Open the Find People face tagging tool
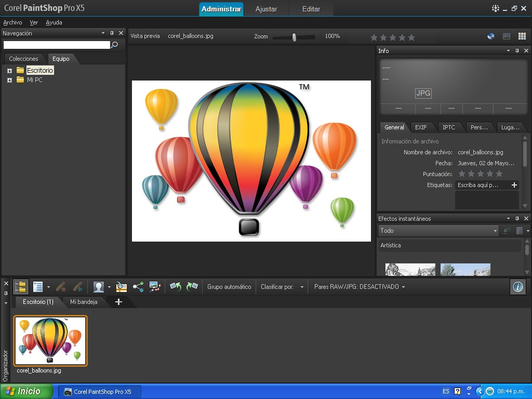This screenshot has width=532, height=399. pyautogui.click(x=99, y=286)
